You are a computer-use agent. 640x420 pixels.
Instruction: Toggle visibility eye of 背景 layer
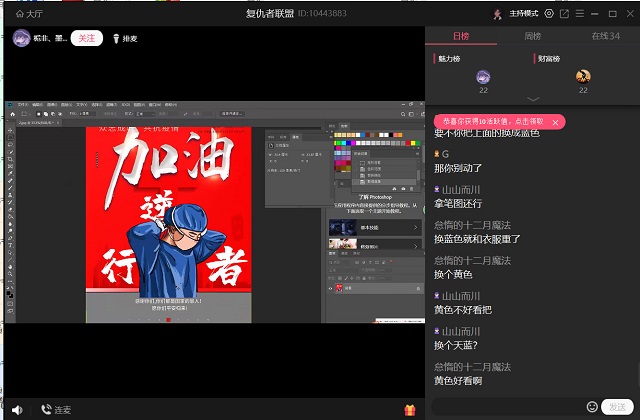point(331,288)
